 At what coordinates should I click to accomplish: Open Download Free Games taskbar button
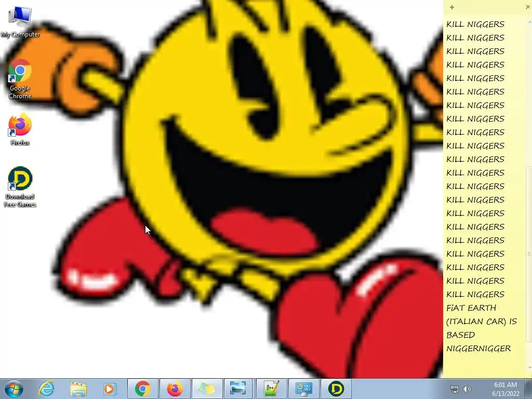point(336,389)
